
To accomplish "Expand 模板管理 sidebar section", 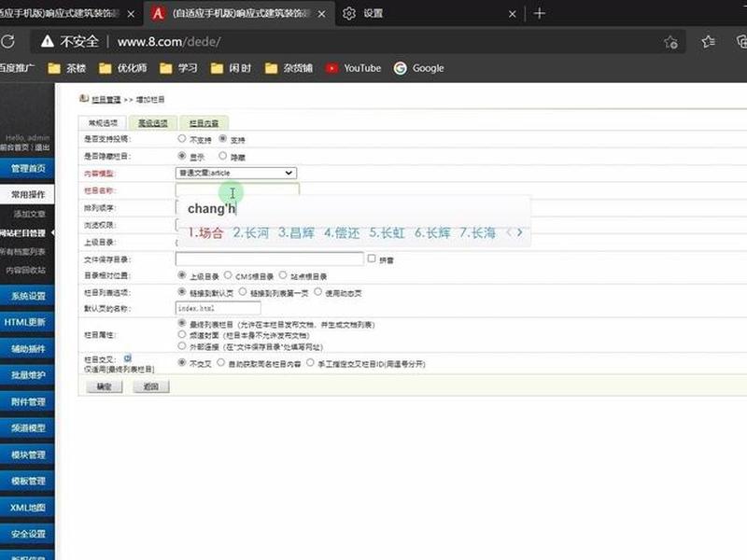I will tap(27, 481).
